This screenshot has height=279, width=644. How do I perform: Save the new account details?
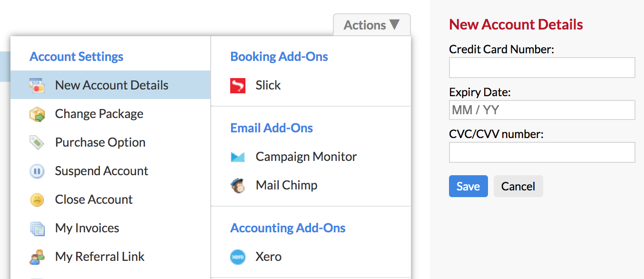pos(468,186)
